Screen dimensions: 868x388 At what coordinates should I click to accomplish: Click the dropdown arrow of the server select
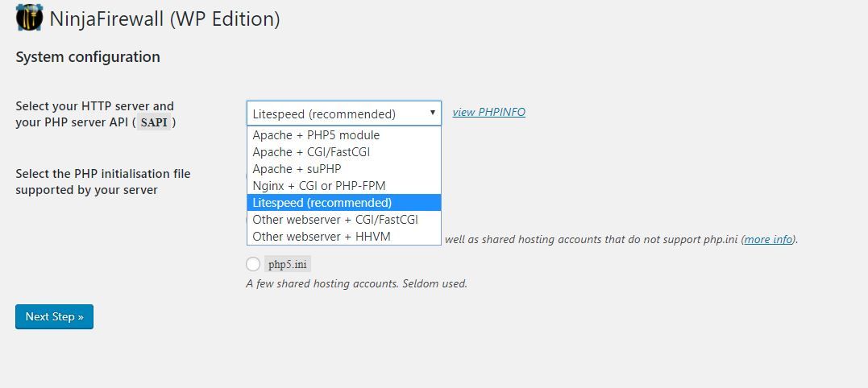click(432, 113)
